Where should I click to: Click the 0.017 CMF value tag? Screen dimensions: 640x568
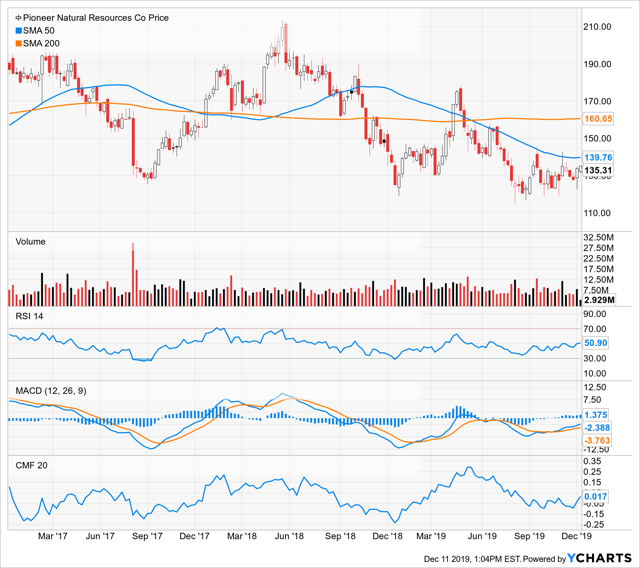[x=596, y=496]
